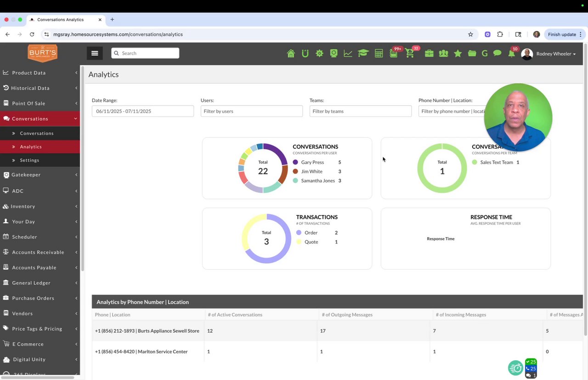
Task: Click the Order lavender legend swatch
Action: (x=299, y=233)
